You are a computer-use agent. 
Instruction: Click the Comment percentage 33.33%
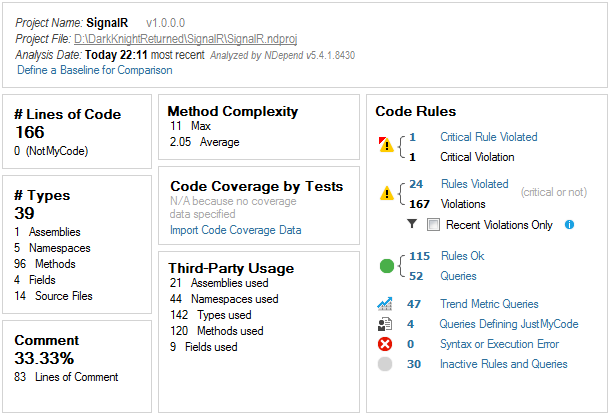[44, 358]
